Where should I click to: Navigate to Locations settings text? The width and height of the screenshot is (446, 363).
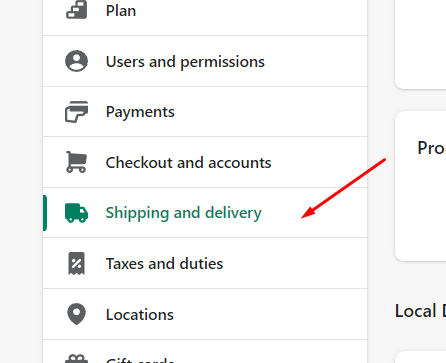coord(140,315)
